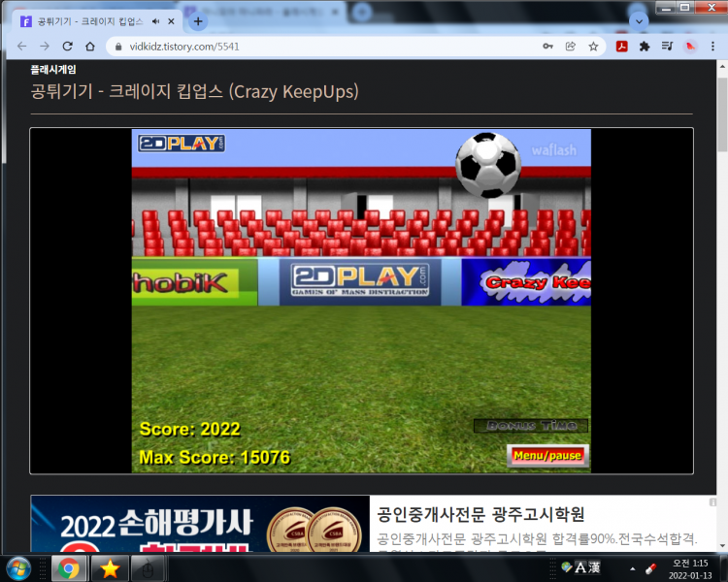This screenshot has width=728, height=582.
Task: Click the language bar globe icon
Action: coord(567,566)
